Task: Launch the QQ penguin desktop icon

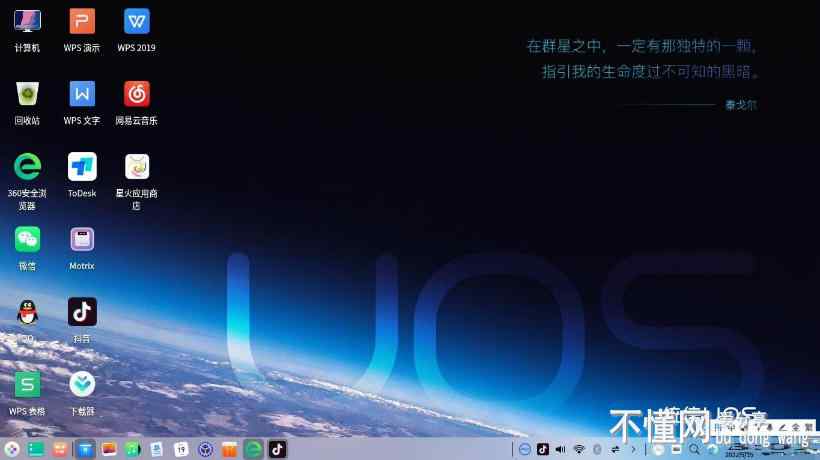Action: point(27,313)
